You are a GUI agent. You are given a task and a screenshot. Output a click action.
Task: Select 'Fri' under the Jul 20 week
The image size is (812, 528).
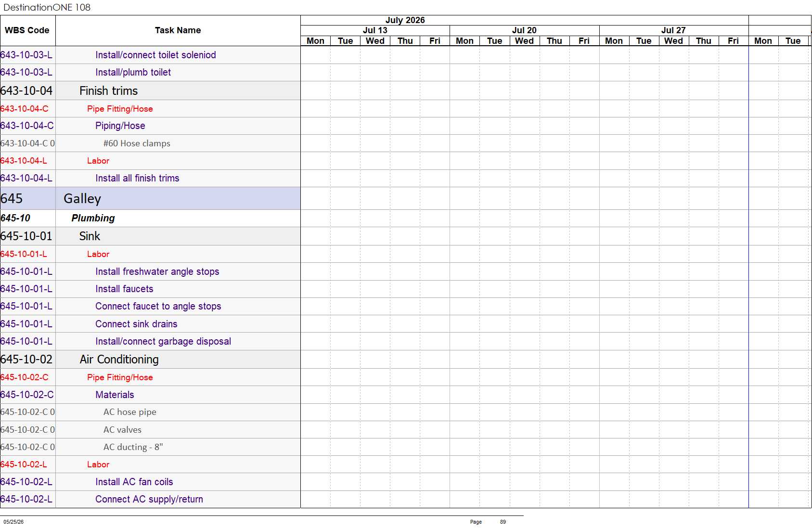[584, 41]
